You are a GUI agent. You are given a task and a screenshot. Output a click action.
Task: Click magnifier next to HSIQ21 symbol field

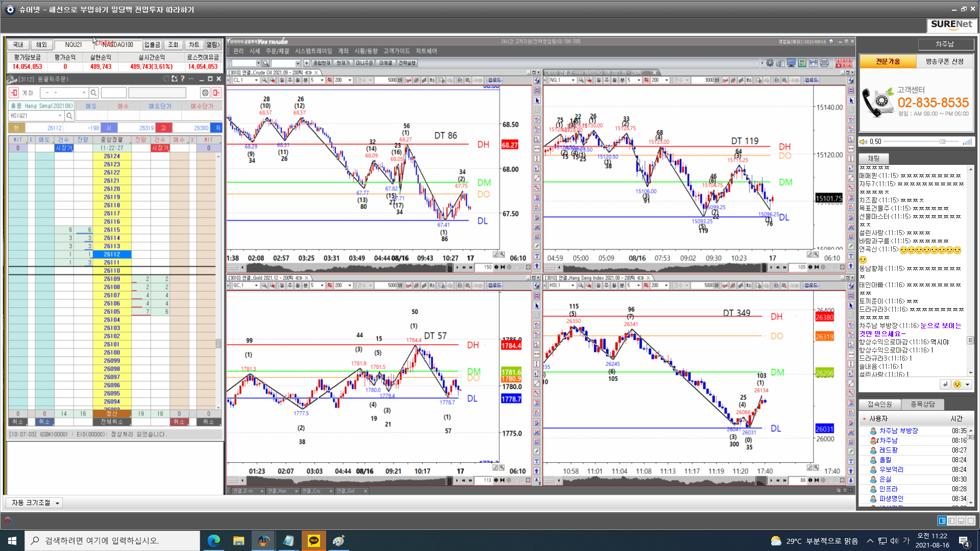(69, 116)
